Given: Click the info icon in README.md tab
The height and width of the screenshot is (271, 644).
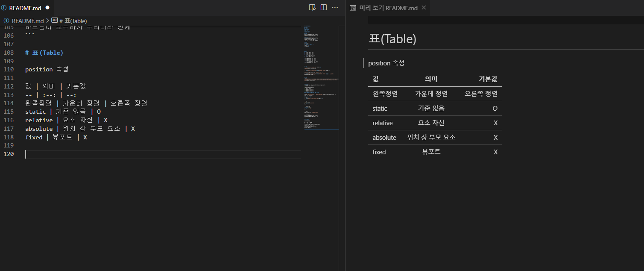Looking at the screenshot, I should click(x=4, y=8).
